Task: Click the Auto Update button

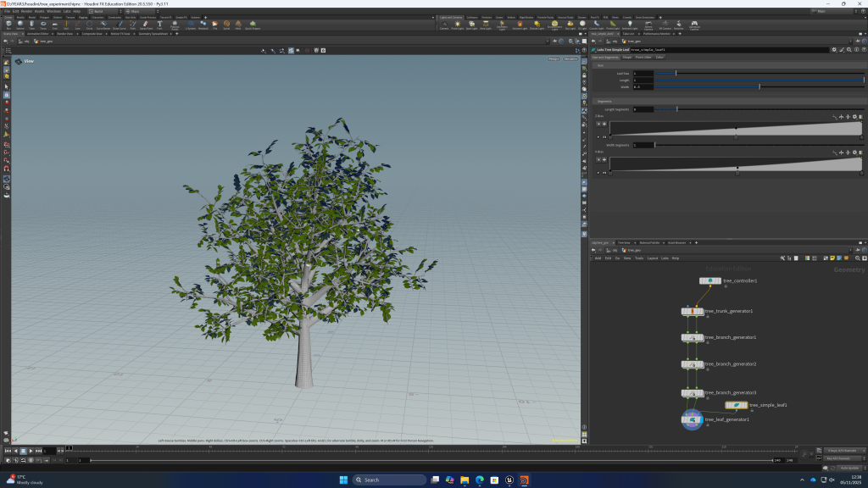Action: click(848, 468)
